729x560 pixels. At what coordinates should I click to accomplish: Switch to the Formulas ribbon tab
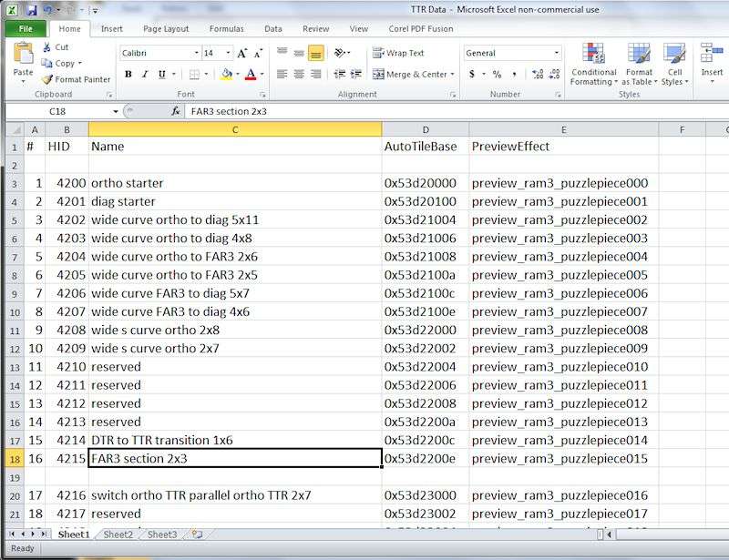(226, 29)
